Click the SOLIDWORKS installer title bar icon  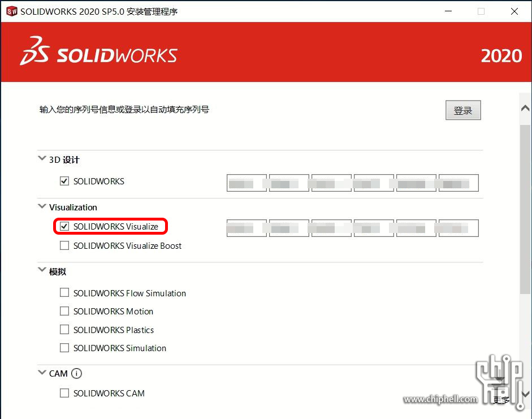tap(11, 11)
